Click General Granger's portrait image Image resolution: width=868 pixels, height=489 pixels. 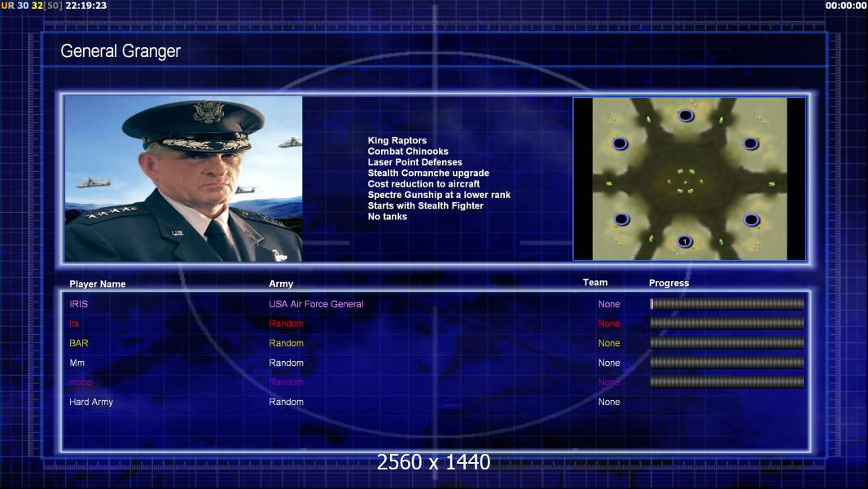[x=183, y=178]
